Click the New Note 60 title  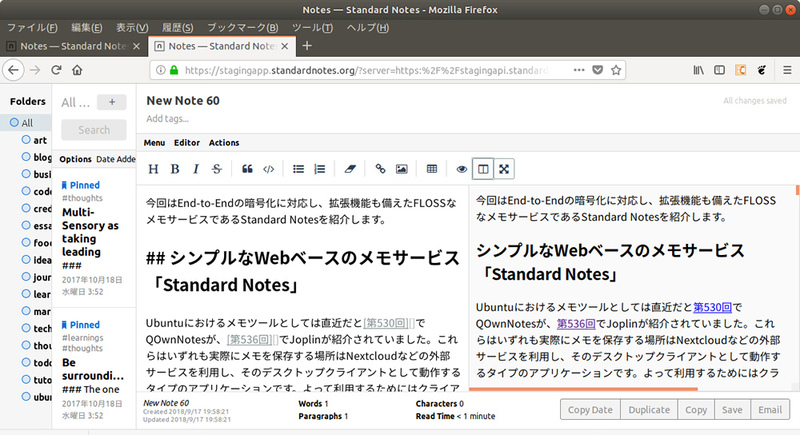click(x=183, y=100)
